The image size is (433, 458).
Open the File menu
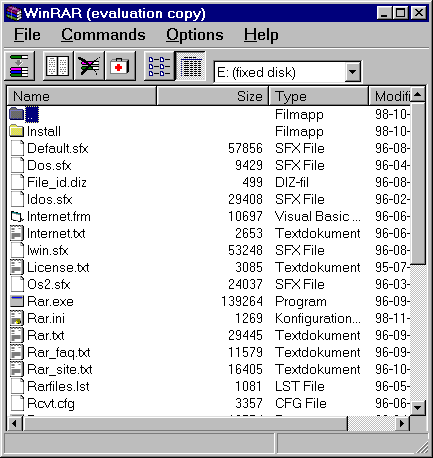[27, 35]
